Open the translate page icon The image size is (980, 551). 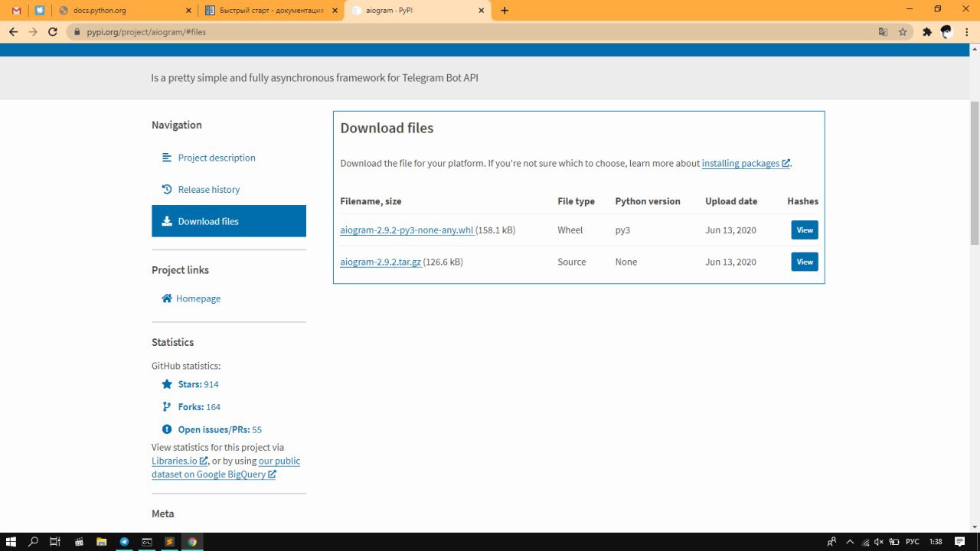coord(883,32)
